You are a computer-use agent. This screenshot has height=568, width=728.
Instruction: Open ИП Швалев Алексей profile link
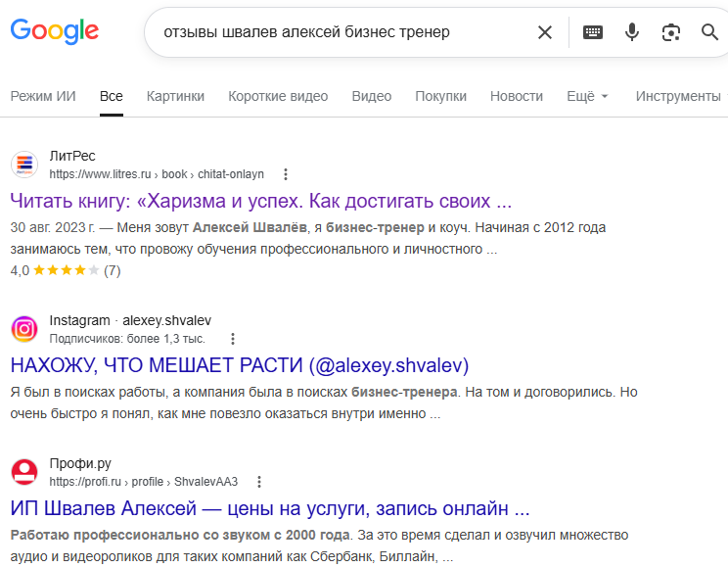pos(270,508)
